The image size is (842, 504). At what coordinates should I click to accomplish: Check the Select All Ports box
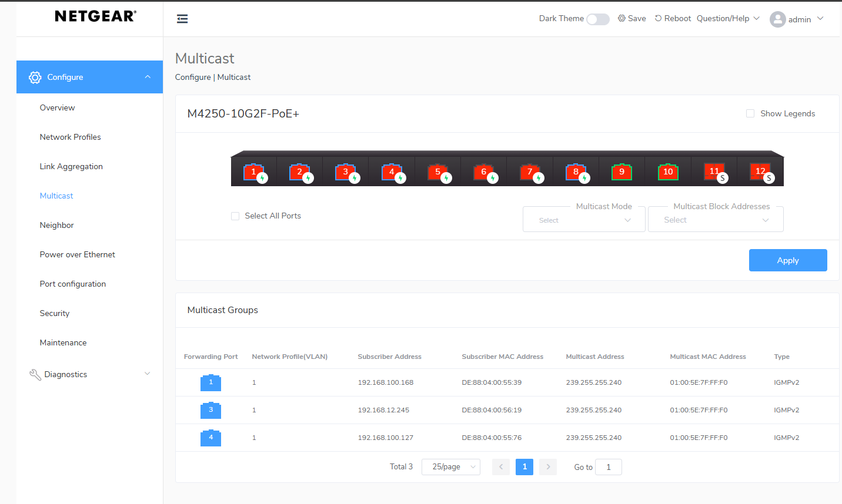click(x=235, y=216)
